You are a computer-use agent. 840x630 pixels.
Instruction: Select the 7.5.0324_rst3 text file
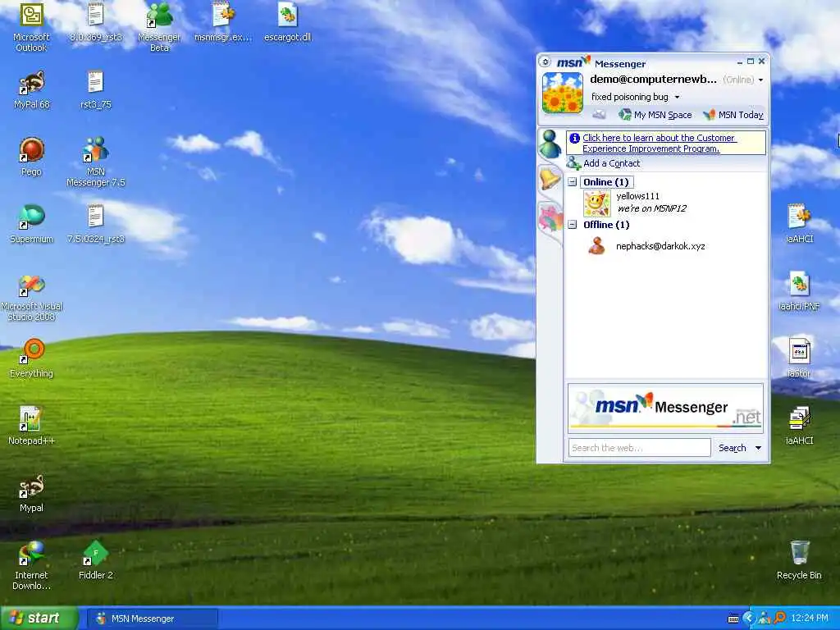(95, 224)
